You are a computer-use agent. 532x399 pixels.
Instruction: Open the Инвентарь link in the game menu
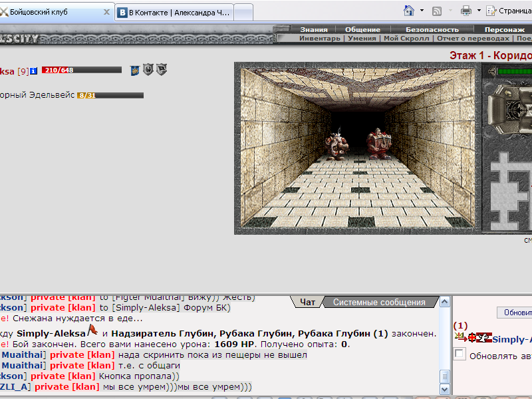[320, 39]
